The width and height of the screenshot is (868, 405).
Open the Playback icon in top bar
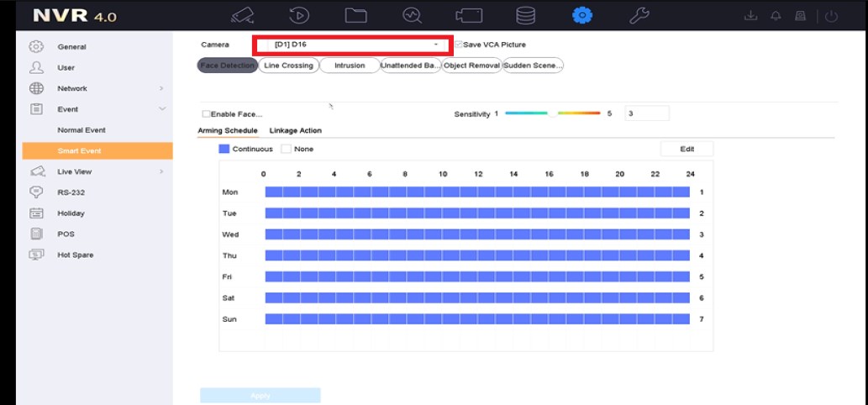point(299,16)
